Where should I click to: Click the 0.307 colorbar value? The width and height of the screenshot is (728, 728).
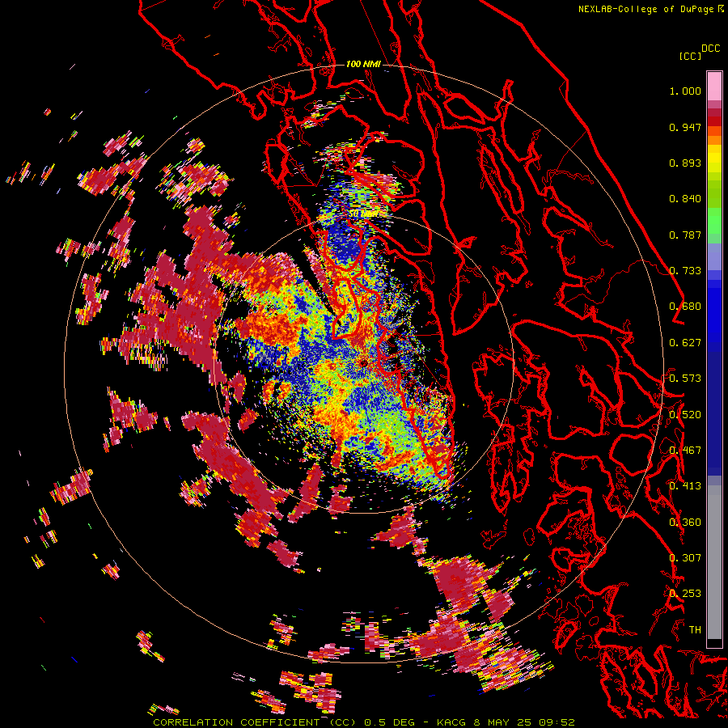click(x=685, y=557)
